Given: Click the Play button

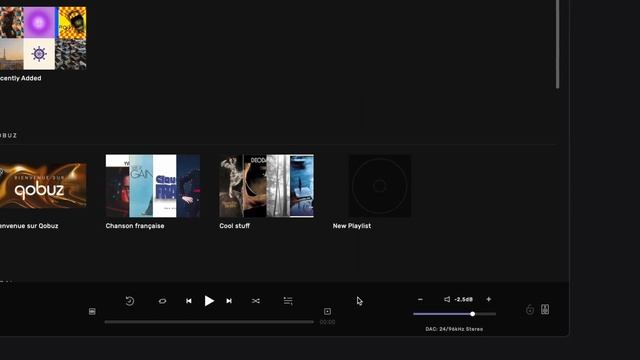Looking at the screenshot, I should [209, 301].
